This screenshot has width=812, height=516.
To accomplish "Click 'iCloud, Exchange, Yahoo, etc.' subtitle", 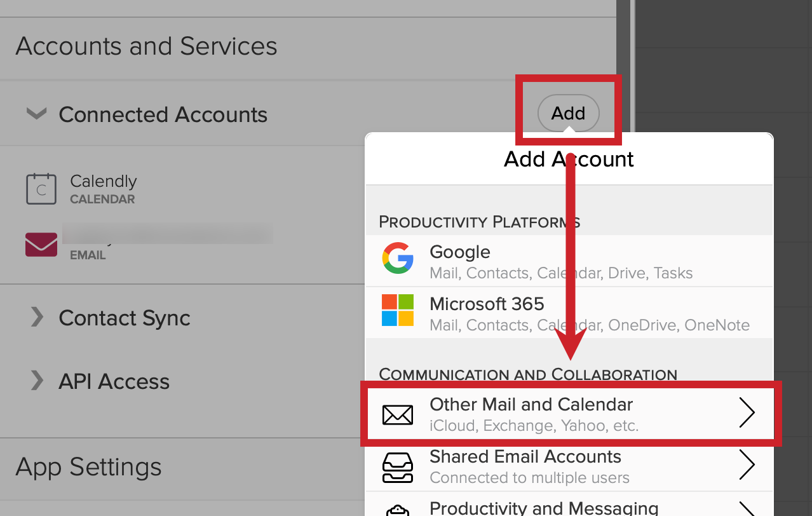I will (x=534, y=426).
